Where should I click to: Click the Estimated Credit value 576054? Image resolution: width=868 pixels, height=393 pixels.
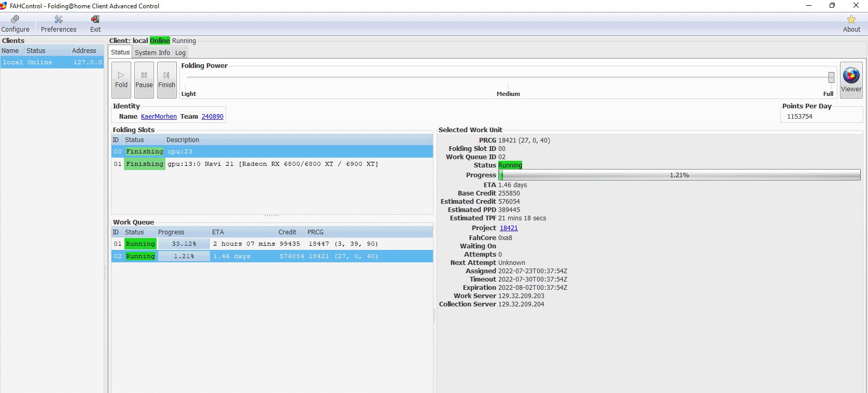click(509, 202)
